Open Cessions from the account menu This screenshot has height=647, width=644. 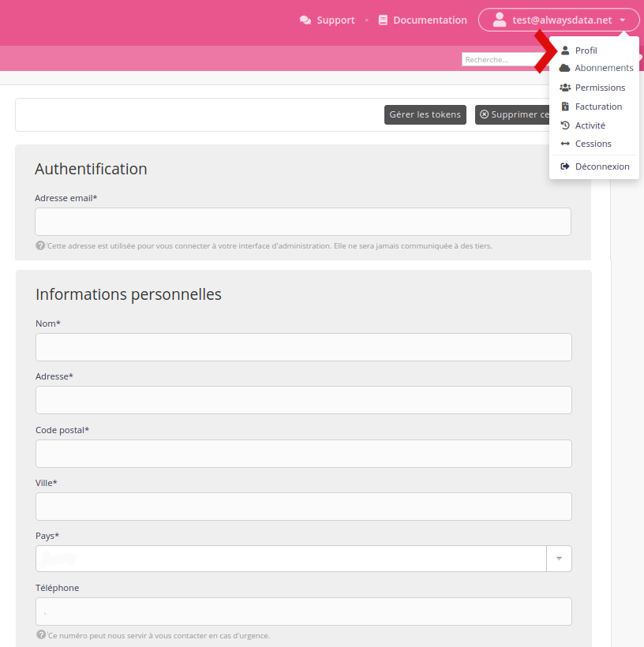[x=593, y=144]
